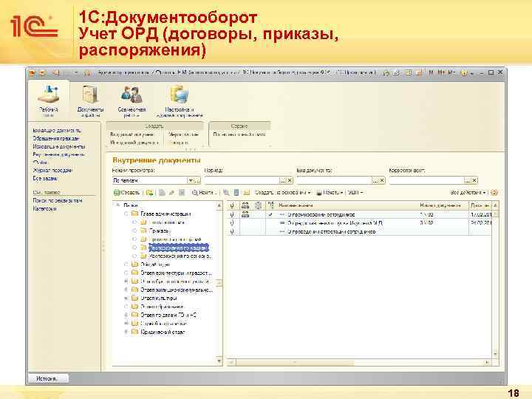
Task: Click the calculator icon in title bar
Action: [x=409, y=72]
